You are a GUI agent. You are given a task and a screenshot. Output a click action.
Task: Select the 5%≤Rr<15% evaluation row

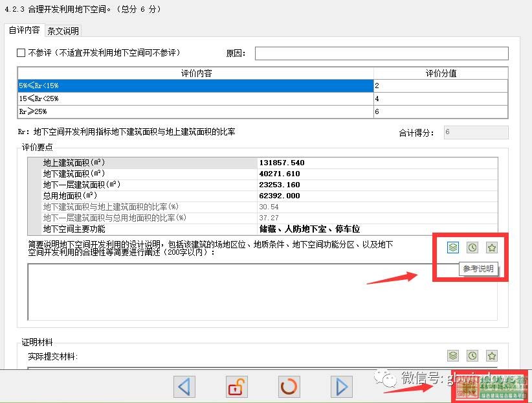194,86
